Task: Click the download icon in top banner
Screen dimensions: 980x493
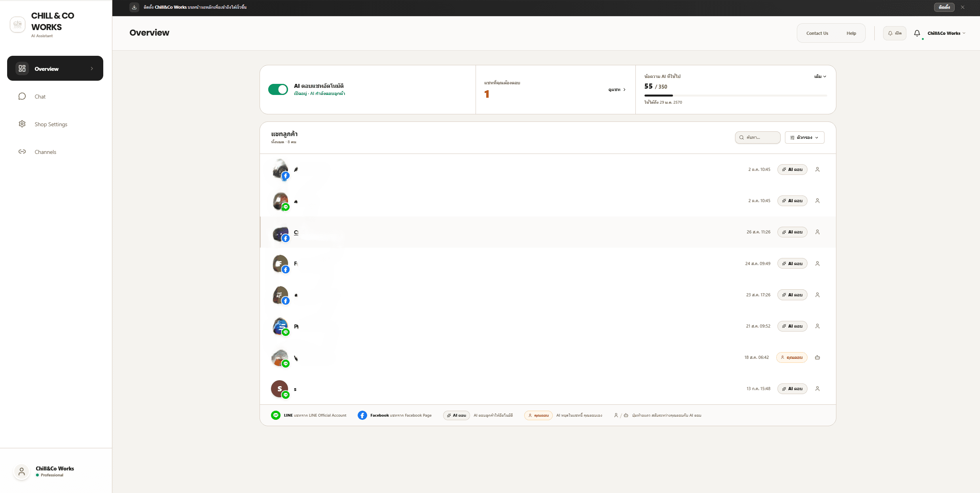Action: (x=134, y=7)
